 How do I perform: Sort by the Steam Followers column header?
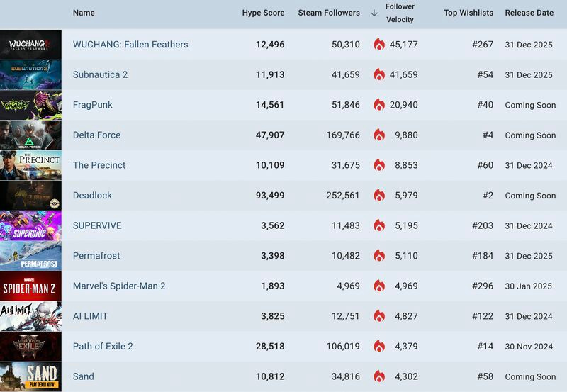tap(329, 13)
